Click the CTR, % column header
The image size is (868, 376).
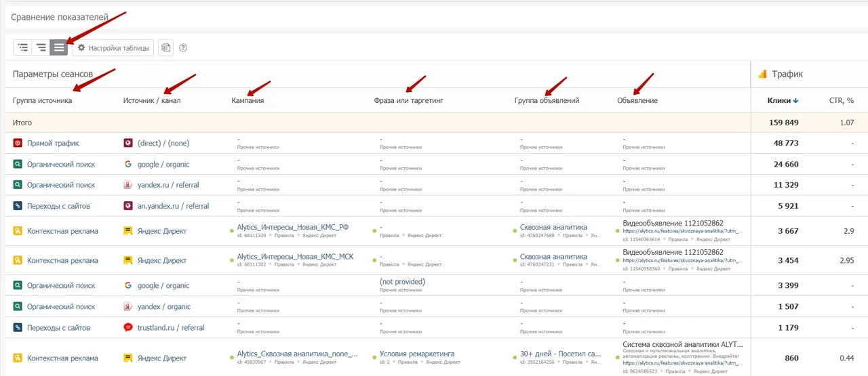pyautogui.click(x=841, y=100)
